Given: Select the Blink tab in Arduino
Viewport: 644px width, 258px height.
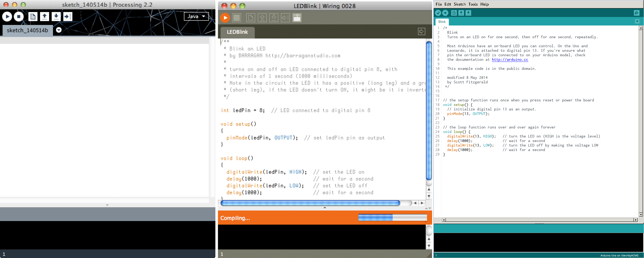Looking at the screenshot, I should click(442, 22).
